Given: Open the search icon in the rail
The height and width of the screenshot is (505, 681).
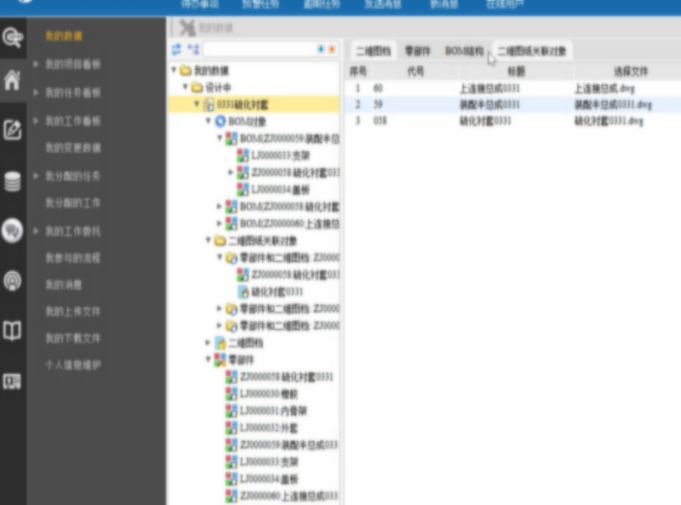Looking at the screenshot, I should (x=12, y=37).
